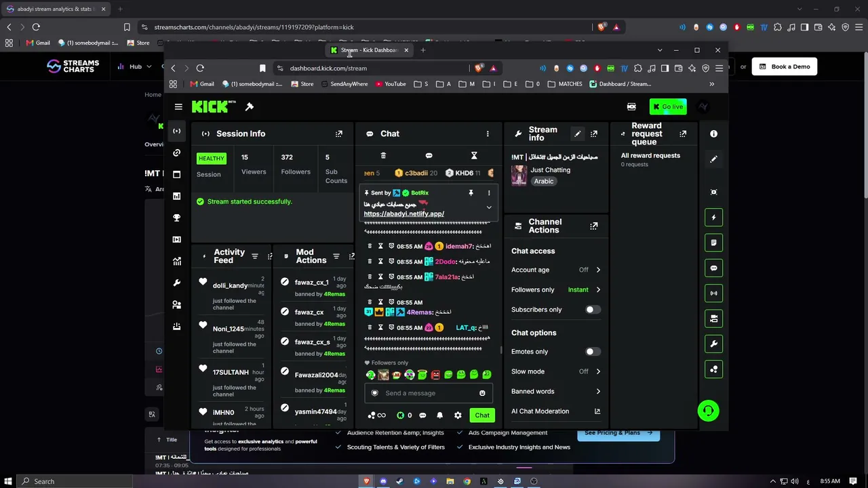The height and width of the screenshot is (488, 868).
Task: Open the wrench settings icon in left sidebar
Action: (x=177, y=283)
